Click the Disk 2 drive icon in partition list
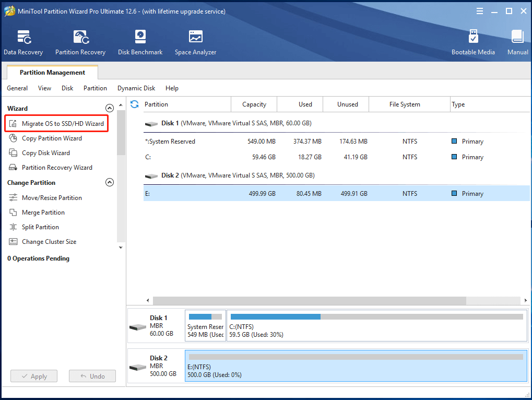This screenshot has width=532, height=400. pos(151,176)
